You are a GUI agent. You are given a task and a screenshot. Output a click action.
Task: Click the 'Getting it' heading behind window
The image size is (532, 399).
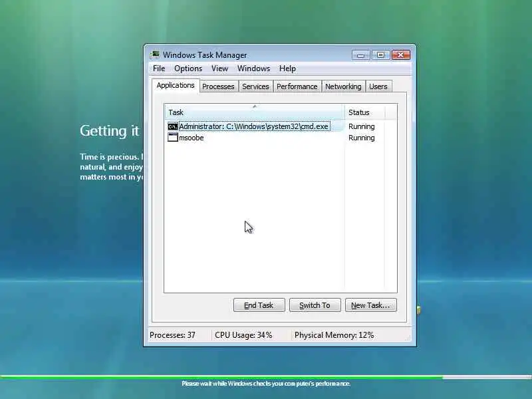click(x=109, y=131)
